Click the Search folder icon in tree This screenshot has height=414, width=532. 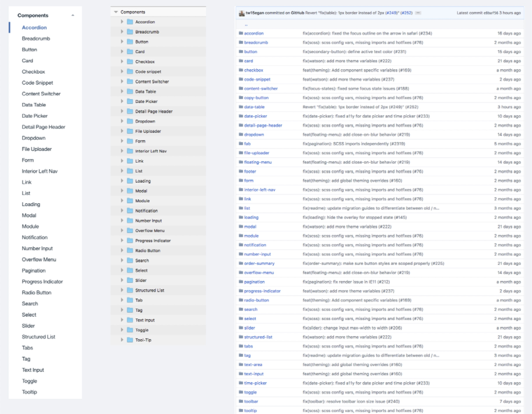coord(130,260)
